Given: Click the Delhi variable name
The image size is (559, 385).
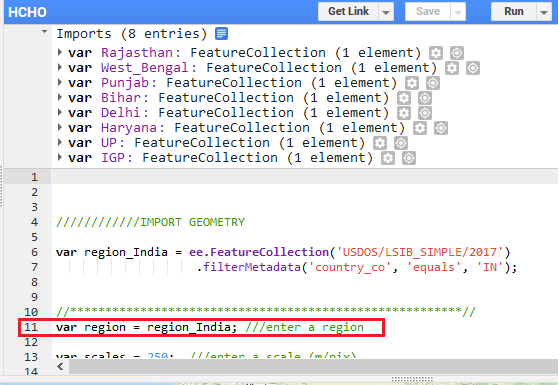Looking at the screenshot, I should coord(121,113).
